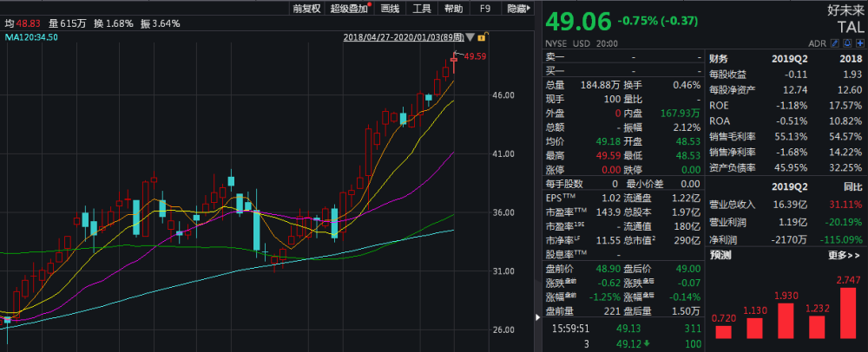Click 更多>> forecast link
This screenshot has height=352, width=868.
click(845, 255)
